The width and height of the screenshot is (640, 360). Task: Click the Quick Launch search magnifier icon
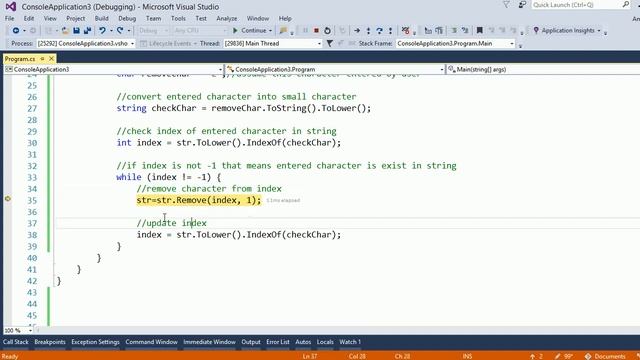click(626, 5)
